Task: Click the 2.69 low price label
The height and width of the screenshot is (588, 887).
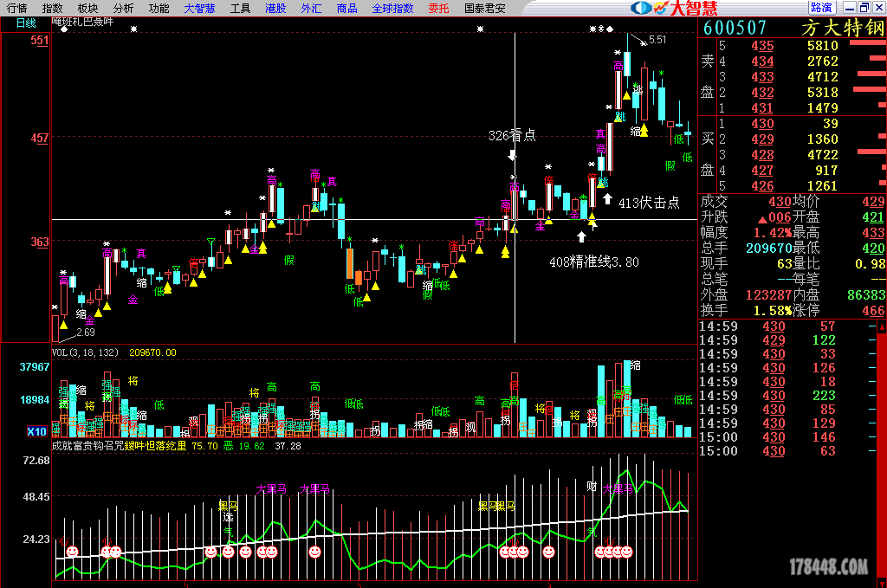Action: pos(86,333)
